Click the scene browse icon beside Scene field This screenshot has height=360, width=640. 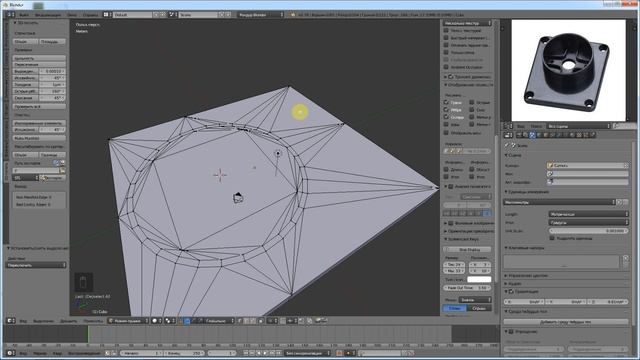point(172,14)
